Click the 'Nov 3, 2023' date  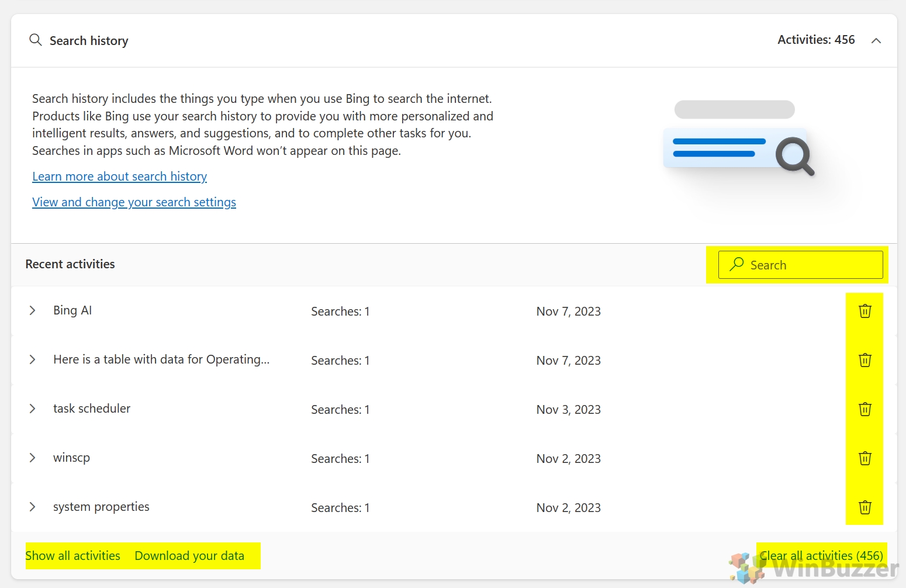point(569,410)
